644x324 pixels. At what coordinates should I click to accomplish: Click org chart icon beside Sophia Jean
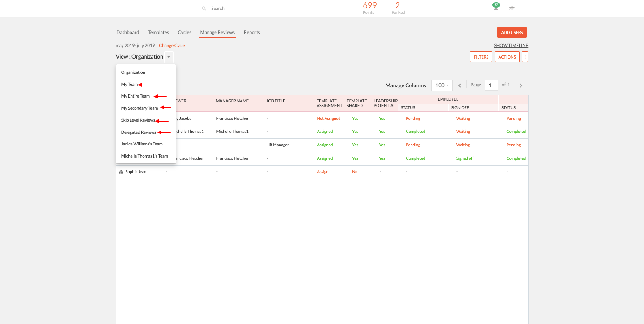[121, 172]
